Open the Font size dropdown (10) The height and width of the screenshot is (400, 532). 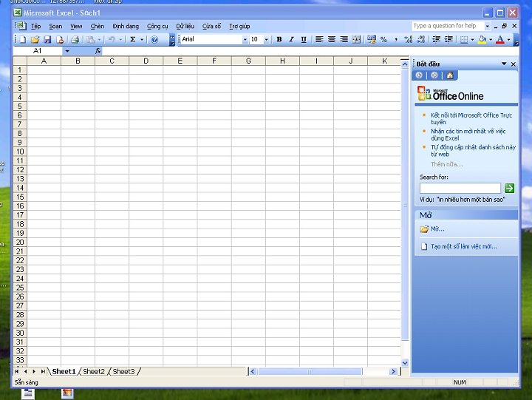266,40
